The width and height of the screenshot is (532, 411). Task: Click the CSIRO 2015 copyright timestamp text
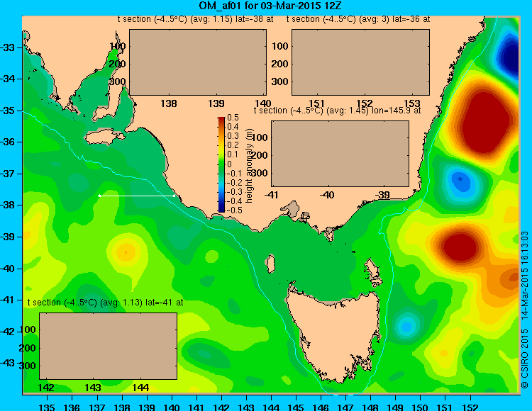525,310
